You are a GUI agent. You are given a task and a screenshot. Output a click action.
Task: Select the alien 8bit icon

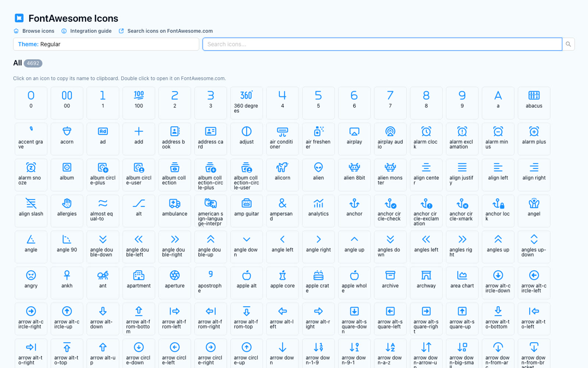pyautogui.click(x=354, y=175)
